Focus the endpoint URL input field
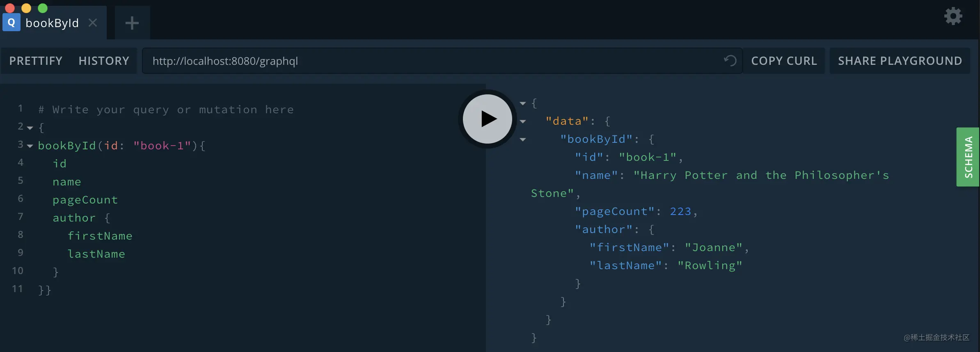Image resolution: width=980 pixels, height=352 pixels. click(x=442, y=61)
